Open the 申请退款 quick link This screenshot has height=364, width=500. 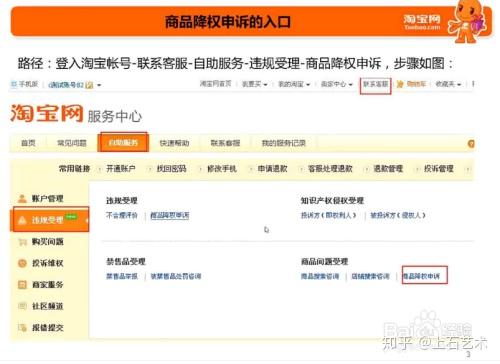tap(273, 169)
